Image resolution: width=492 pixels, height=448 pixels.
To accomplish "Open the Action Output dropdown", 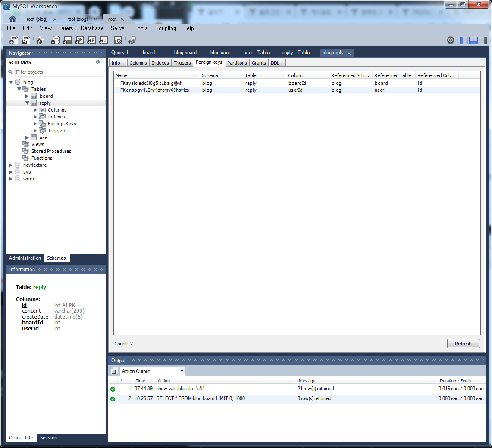I will pyautogui.click(x=182, y=371).
